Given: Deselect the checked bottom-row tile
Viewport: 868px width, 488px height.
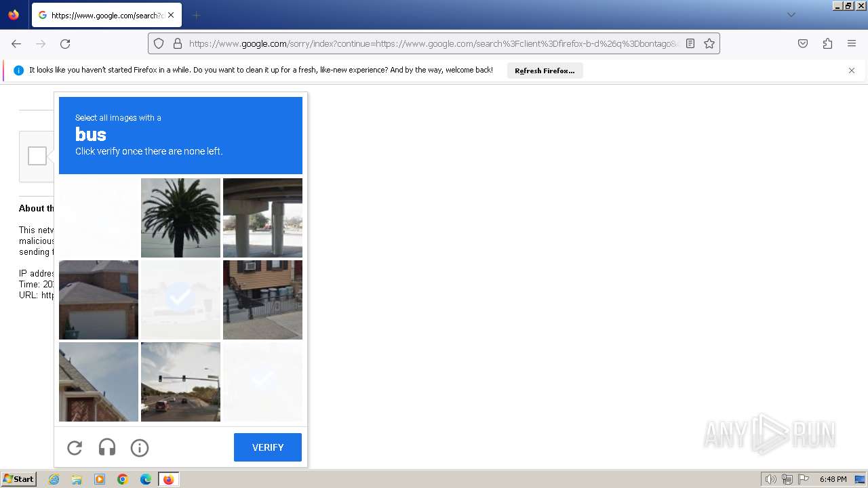Looking at the screenshot, I should 262,382.
